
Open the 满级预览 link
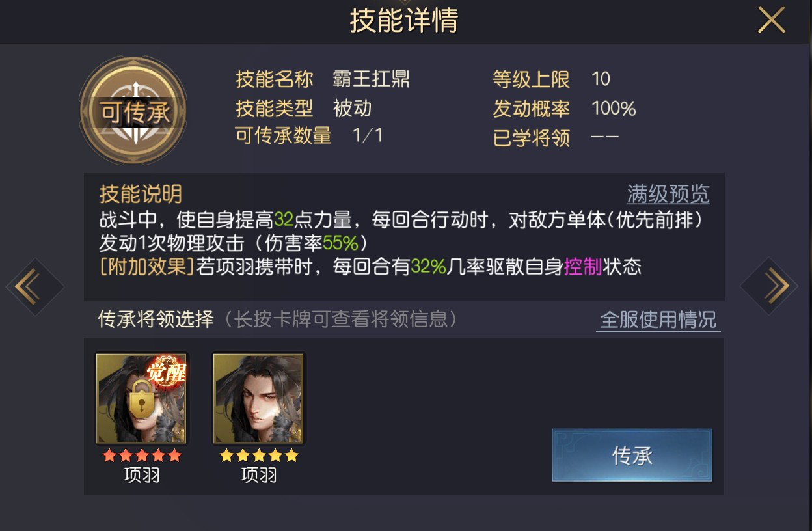pos(668,195)
